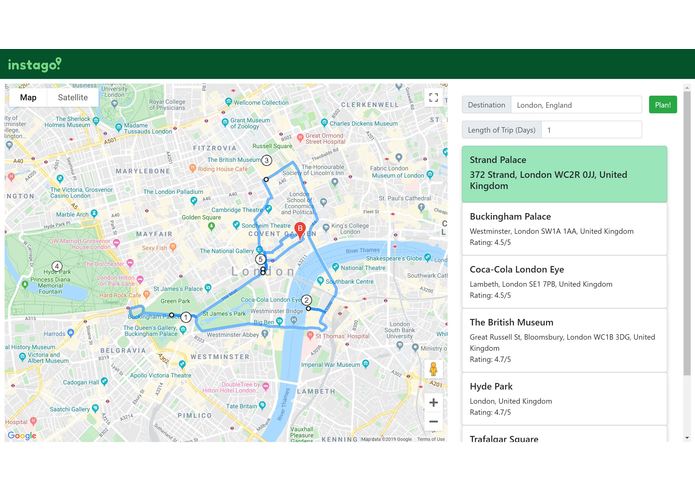Click the instago logo
This screenshot has height=494, width=695.
coord(35,65)
